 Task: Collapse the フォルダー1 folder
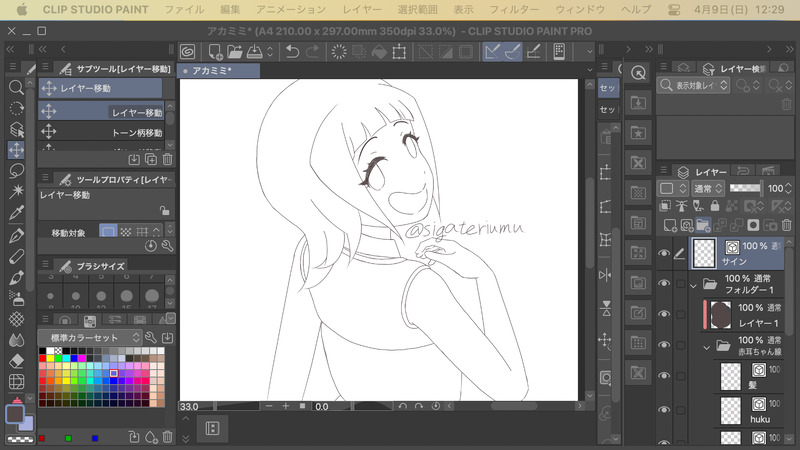point(693,286)
